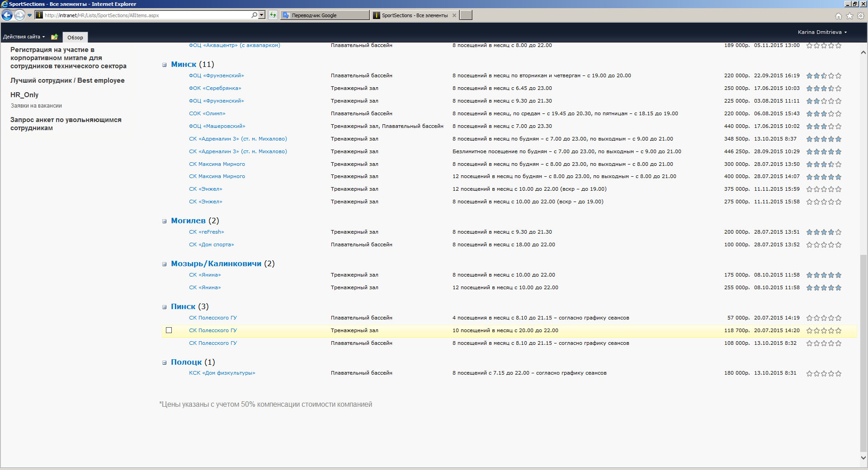Open the Karina Dmitrieva user menu
Image resolution: width=868 pixels, height=470 pixels.
[x=822, y=32]
